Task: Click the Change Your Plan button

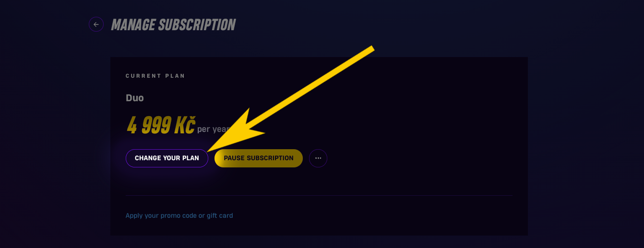Action: click(x=167, y=158)
